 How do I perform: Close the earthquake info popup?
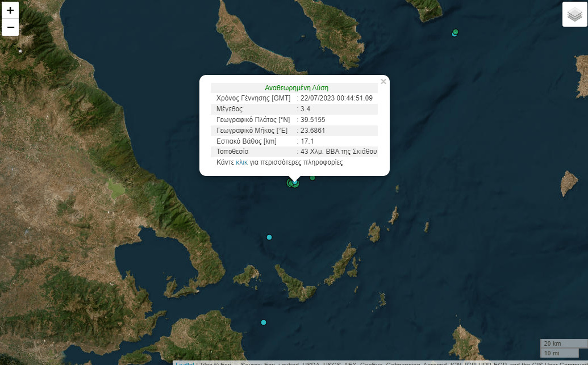tap(383, 82)
